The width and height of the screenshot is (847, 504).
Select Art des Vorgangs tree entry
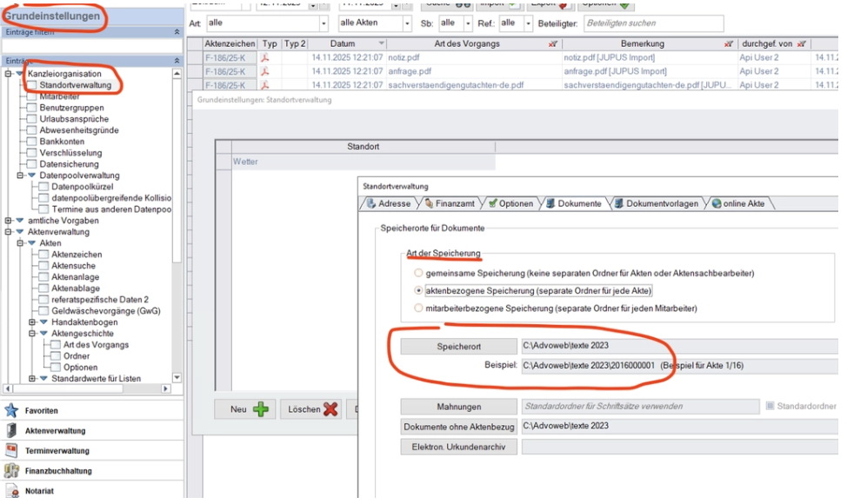(x=97, y=345)
